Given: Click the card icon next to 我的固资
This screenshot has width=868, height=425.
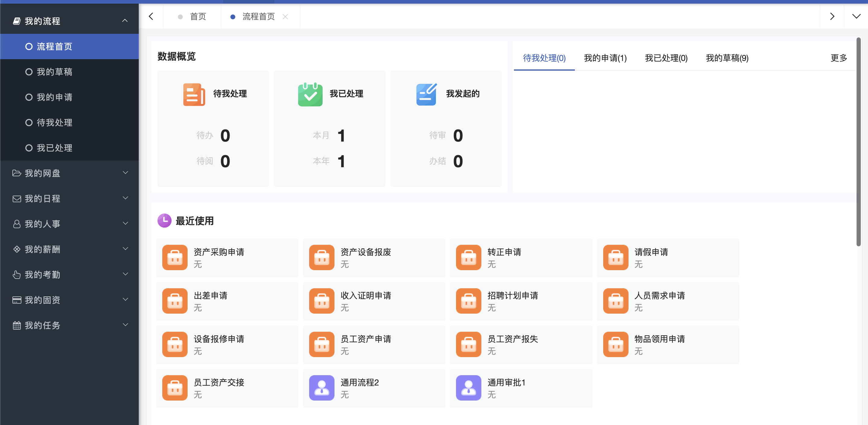Looking at the screenshot, I should 17,300.
